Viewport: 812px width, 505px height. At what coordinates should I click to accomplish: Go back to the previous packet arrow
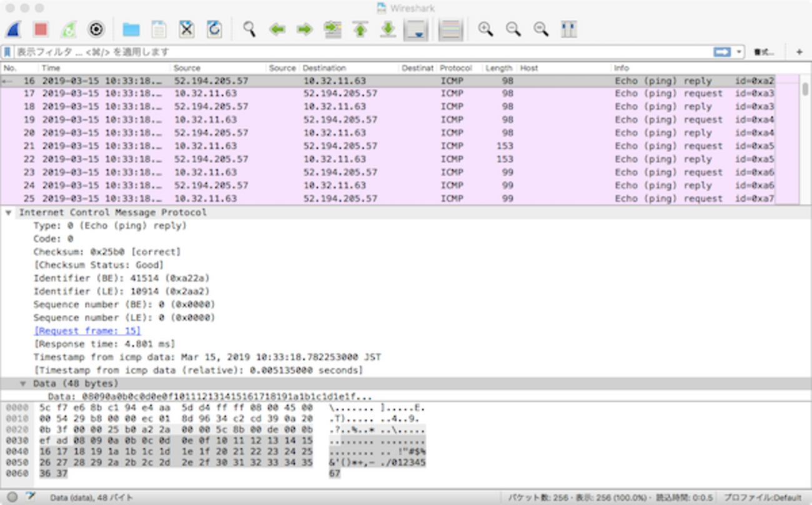pyautogui.click(x=277, y=29)
